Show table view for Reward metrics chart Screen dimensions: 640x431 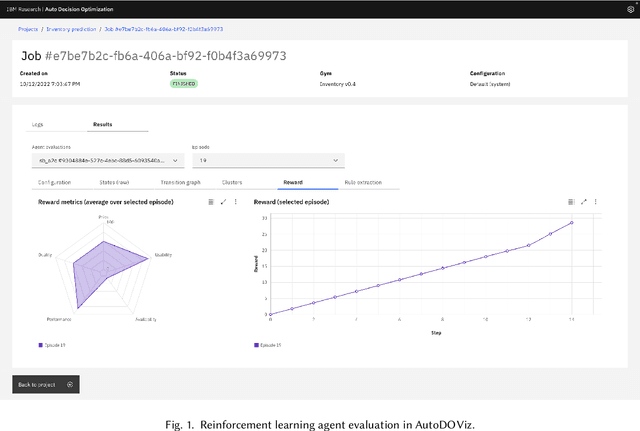(x=210, y=202)
